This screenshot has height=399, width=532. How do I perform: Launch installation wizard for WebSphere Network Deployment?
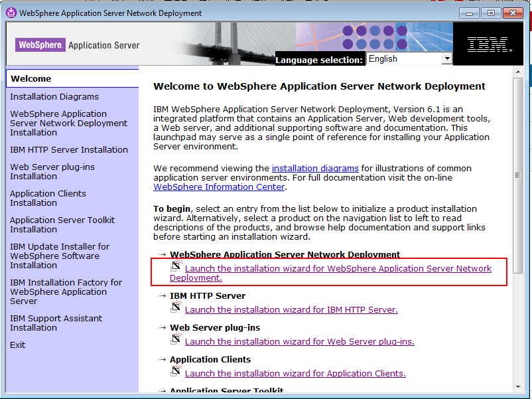(x=331, y=273)
